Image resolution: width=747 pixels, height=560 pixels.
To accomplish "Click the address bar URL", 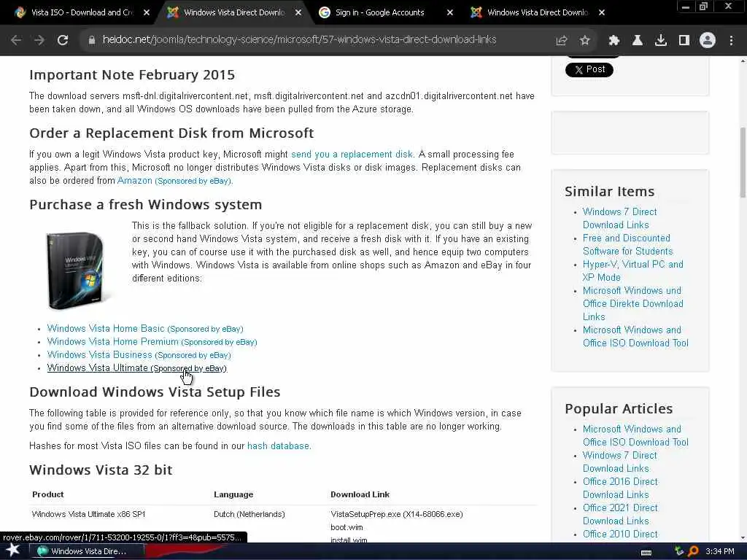I will pos(299,40).
